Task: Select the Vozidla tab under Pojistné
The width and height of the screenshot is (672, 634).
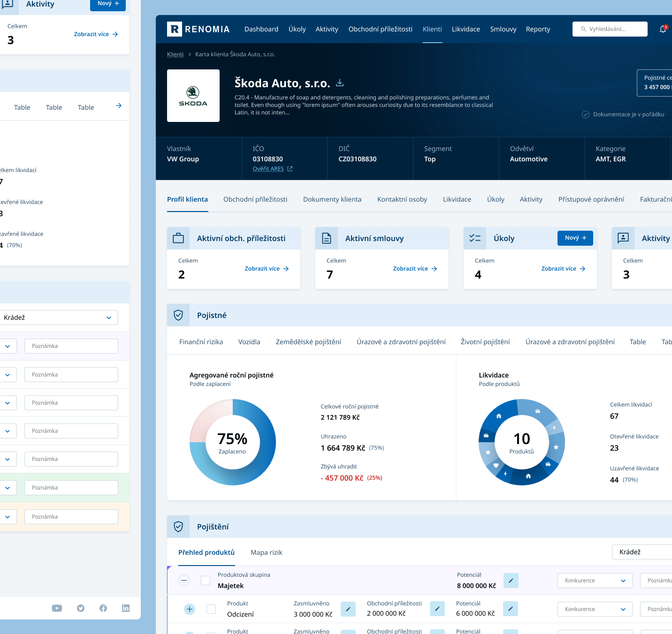Action: click(249, 342)
